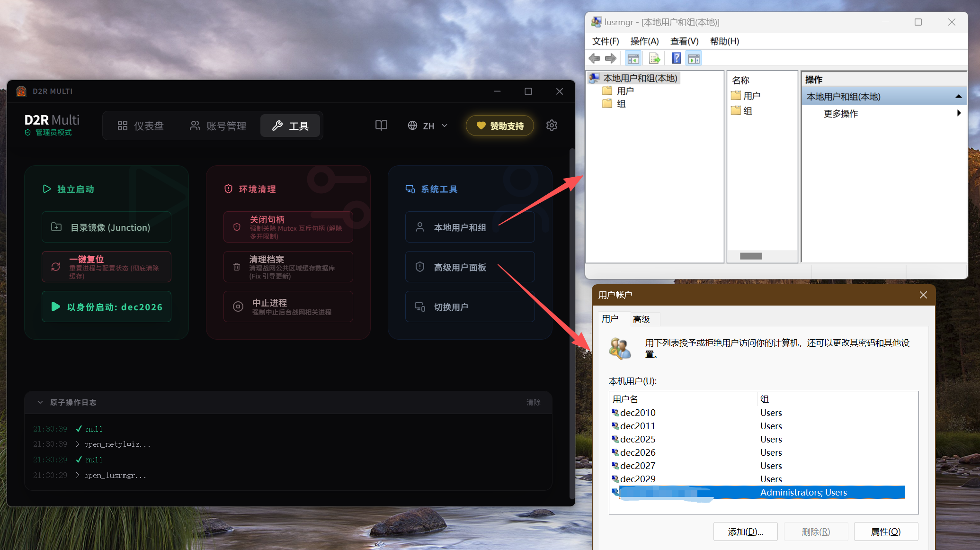Viewport: 980px width, 550px height.
Task: Open 本地用户和组 system tool
Action: pos(470,227)
